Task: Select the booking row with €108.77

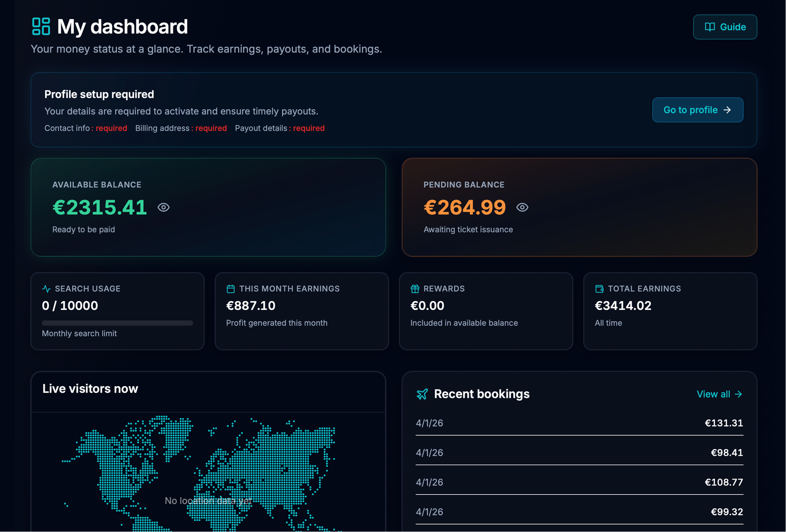Action: (x=579, y=482)
